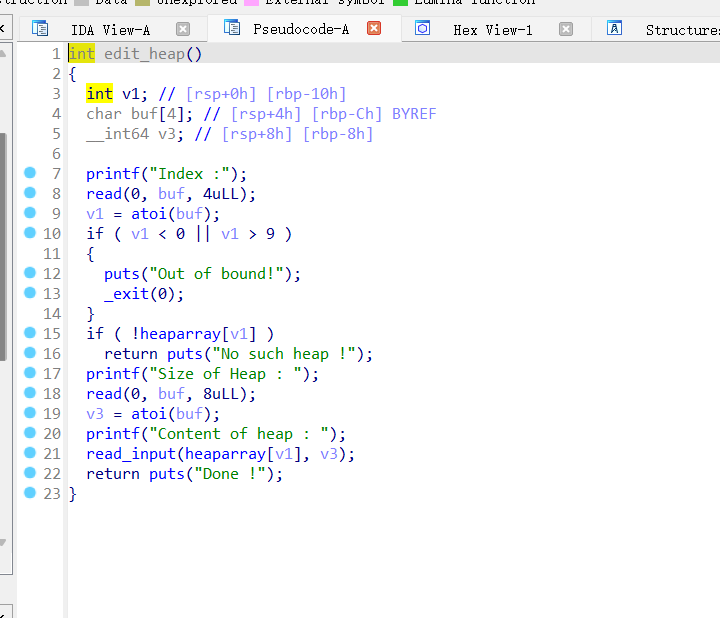Click variable v1 in its declaration
Screen dimensions: 720x618
tap(131, 94)
